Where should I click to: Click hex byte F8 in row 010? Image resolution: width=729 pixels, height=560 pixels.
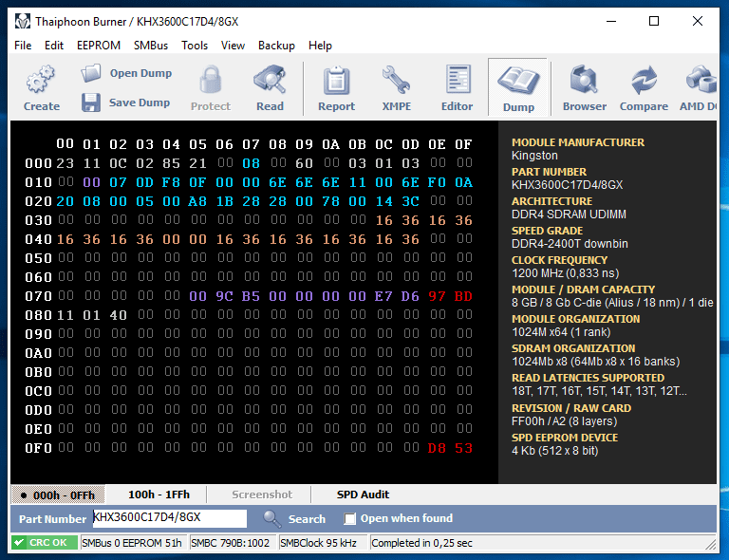point(171,182)
